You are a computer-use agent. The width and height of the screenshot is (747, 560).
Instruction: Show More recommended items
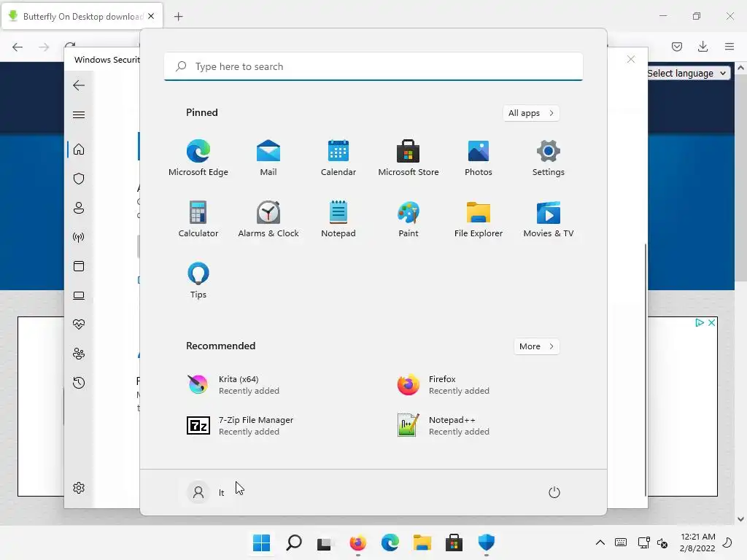536,346
